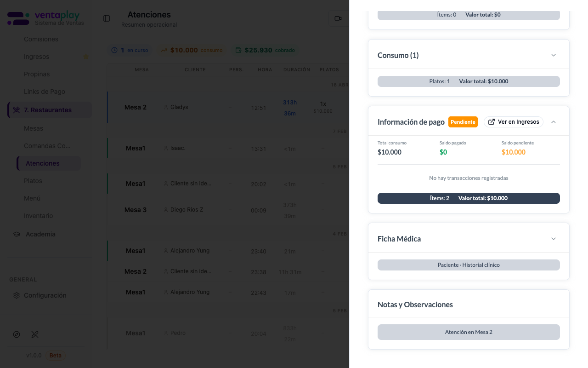Collapse the sidebar with the panel toggle icon

(107, 18)
